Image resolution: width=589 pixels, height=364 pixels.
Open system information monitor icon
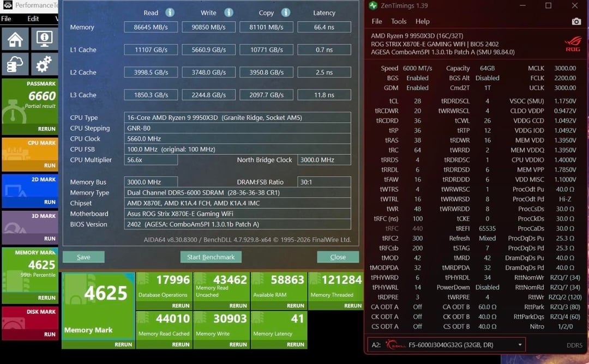(x=44, y=39)
